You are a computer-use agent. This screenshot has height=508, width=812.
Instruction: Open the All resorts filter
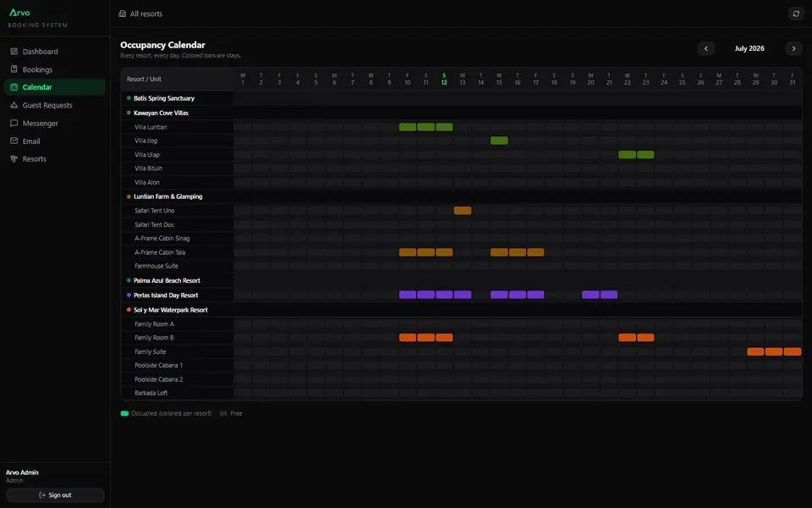pyautogui.click(x=140, y=14)
